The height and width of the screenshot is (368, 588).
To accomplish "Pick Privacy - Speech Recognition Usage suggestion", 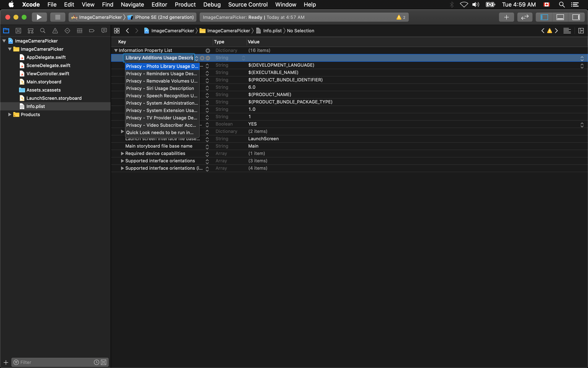I will coord(162,96).
